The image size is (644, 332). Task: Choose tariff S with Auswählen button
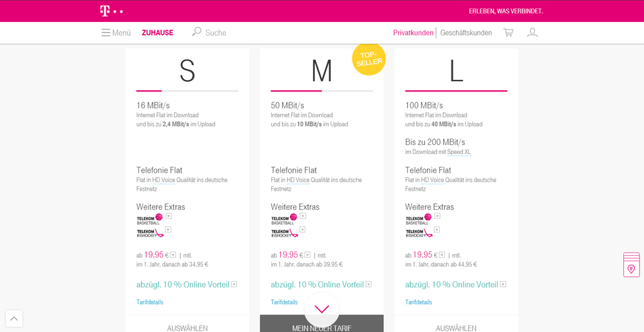187,327
